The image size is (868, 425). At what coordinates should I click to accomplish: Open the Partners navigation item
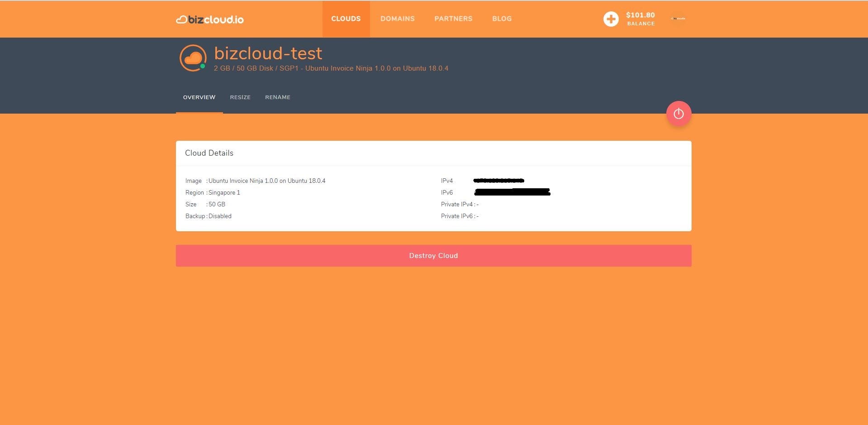coord(453,19)
